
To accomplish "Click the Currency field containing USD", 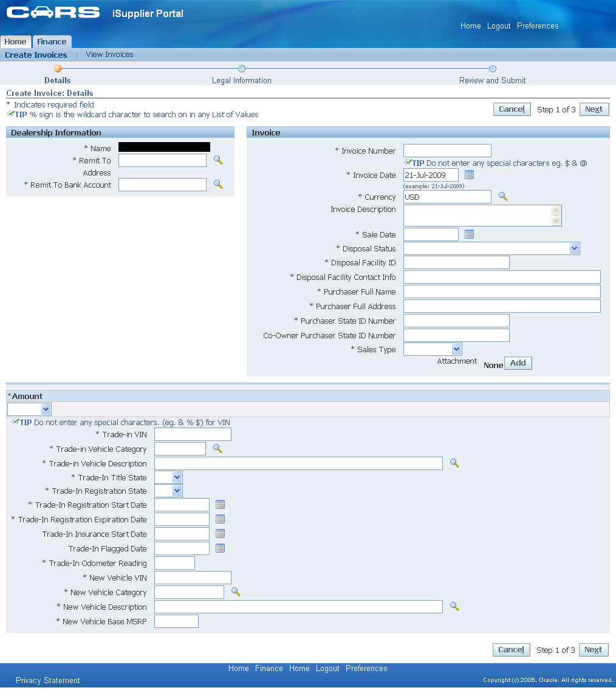I will tap(447, 197).
